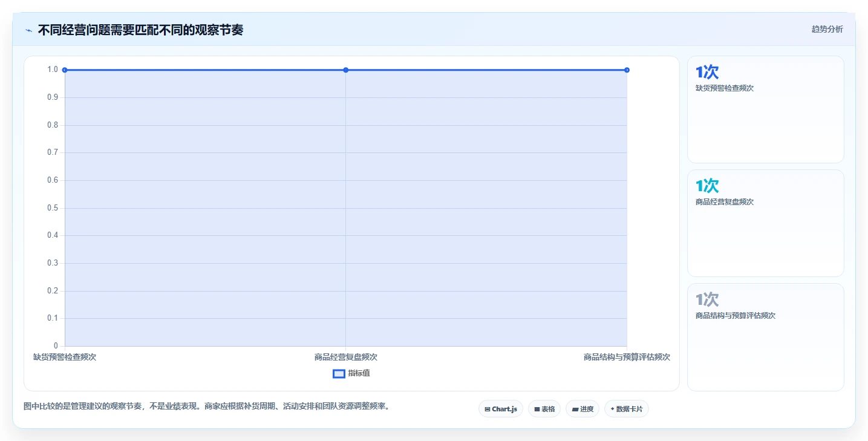Click the 缺货预警检查频次 card caption
Screen dimensions: 868x441
(x=725, y=88)
